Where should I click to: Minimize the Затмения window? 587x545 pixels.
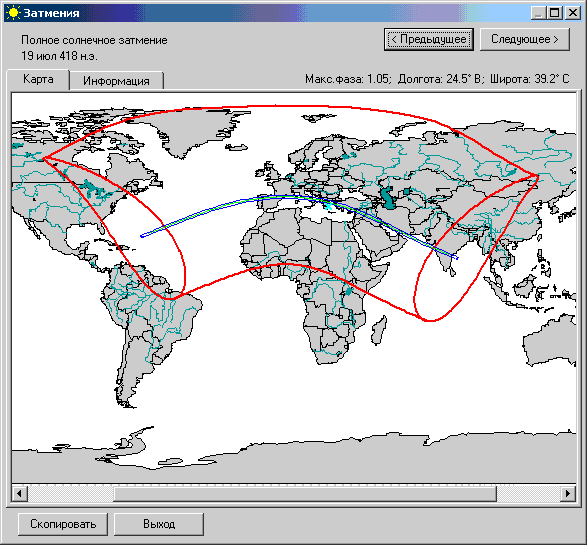(538, 13)
